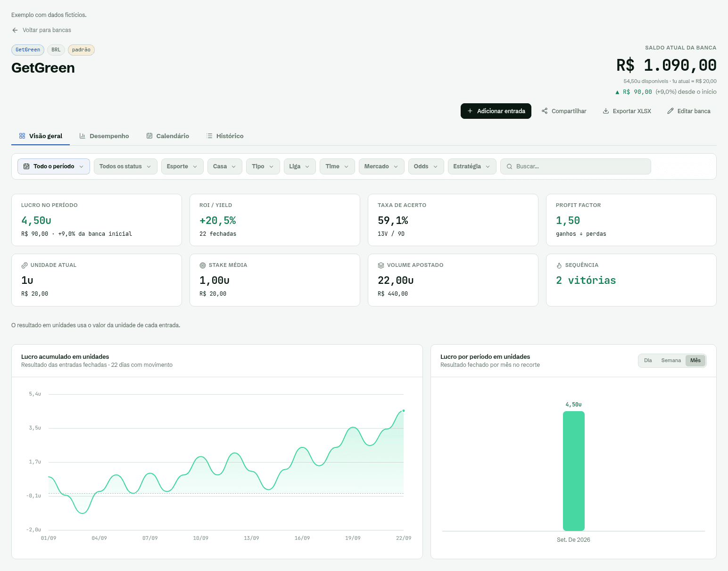This screenshot has width=728, height=571.
Task: Switch to Visão geral tab
Action: 41,136
